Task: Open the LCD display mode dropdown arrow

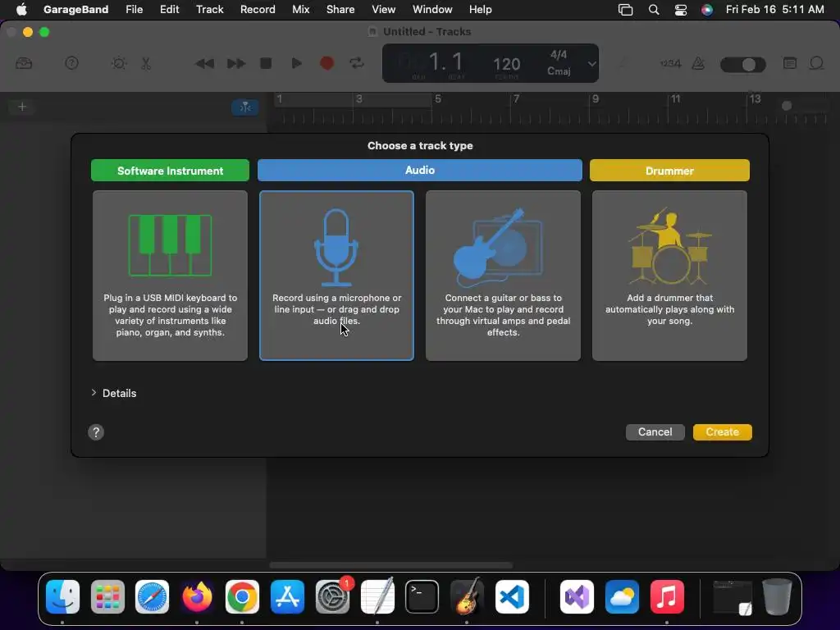Action: pos(591,64)
